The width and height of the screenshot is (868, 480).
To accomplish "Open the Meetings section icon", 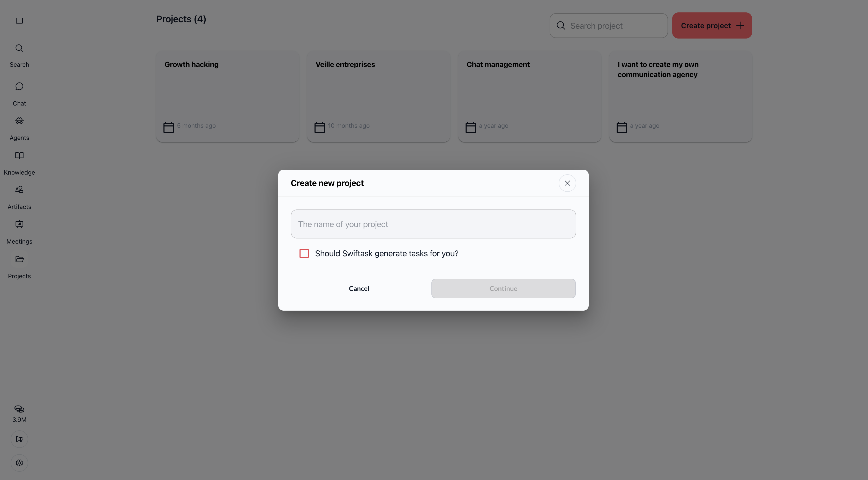I will (19, 224).
